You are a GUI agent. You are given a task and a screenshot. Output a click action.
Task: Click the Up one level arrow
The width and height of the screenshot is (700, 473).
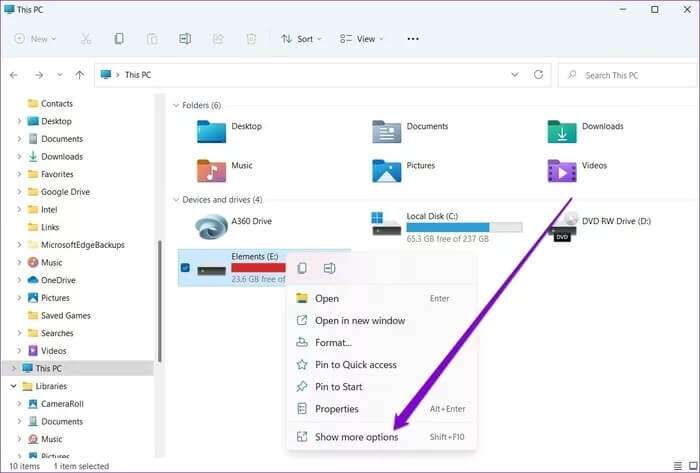click(x=79, y=75)
